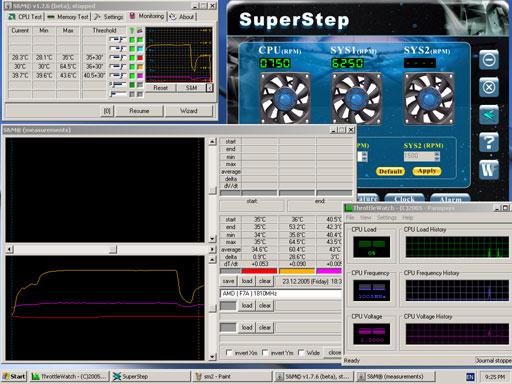This screenshot has width=512, height=384.
Task: Collapse graph with small arrow beside S&M button
Action: [x=210, y=88]
